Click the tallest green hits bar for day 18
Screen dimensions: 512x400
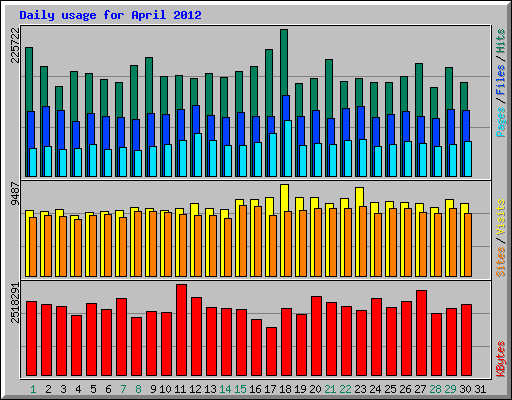[284, 62]
